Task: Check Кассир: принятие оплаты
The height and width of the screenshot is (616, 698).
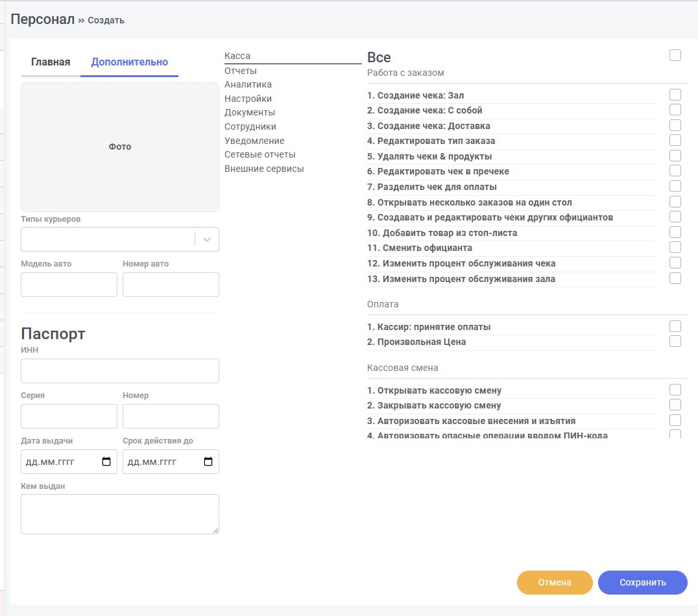Action: (x=675, y=326)
